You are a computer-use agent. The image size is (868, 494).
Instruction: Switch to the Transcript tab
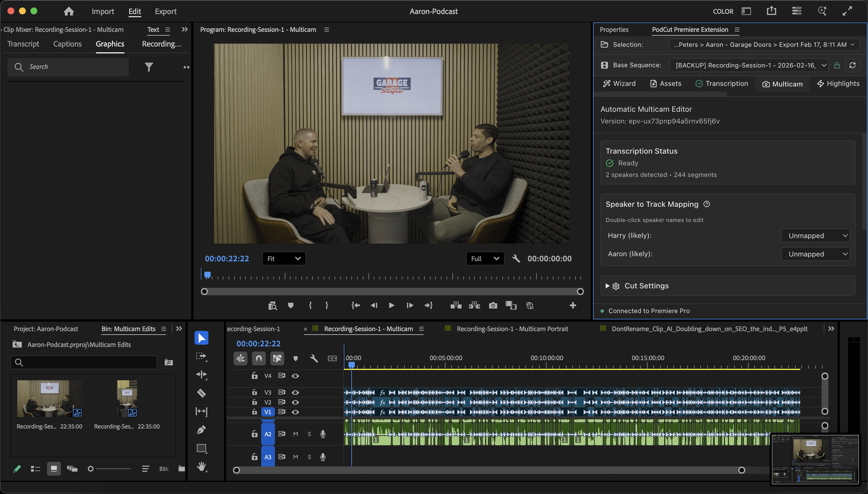[23, 44]
